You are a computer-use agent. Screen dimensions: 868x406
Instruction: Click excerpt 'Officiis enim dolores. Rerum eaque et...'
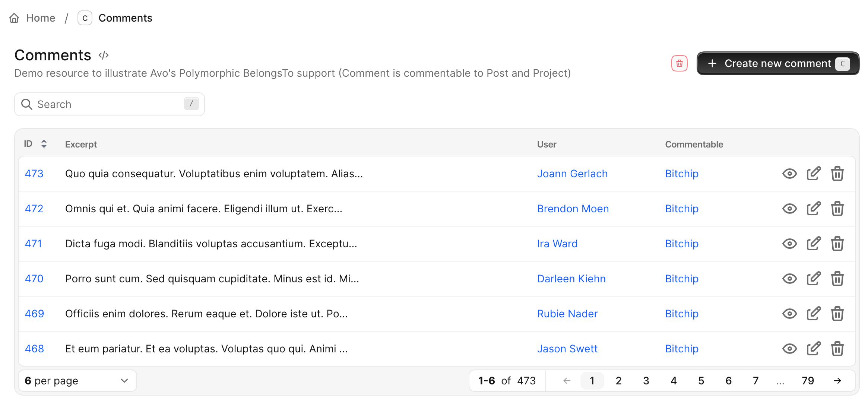pos(206,314)
